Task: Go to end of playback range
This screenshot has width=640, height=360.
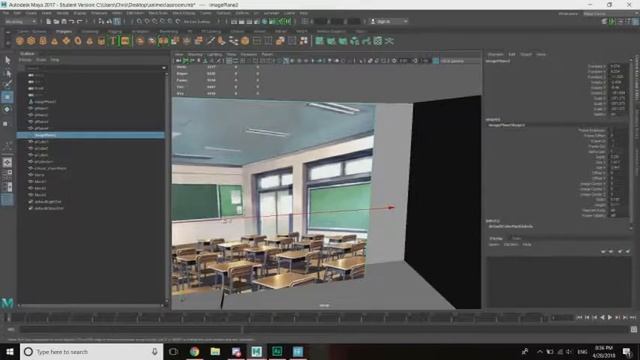Action: pos(633,318)
